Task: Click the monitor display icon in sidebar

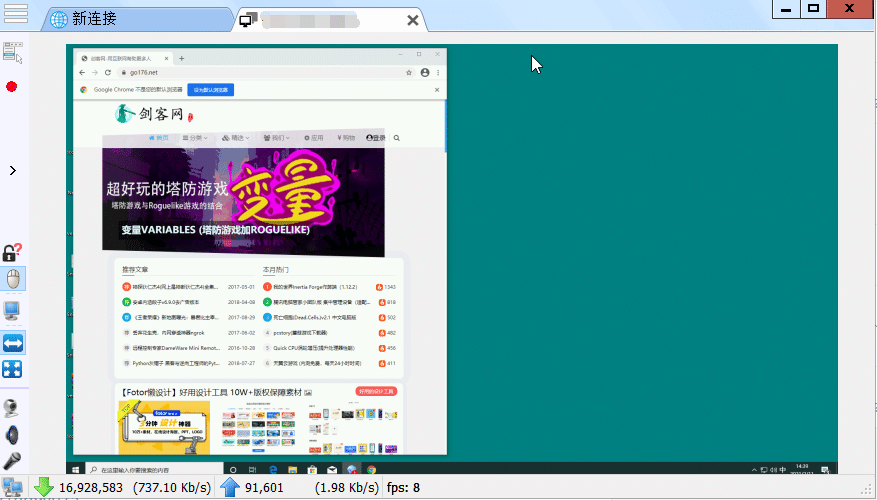Action: pos(12,310)
